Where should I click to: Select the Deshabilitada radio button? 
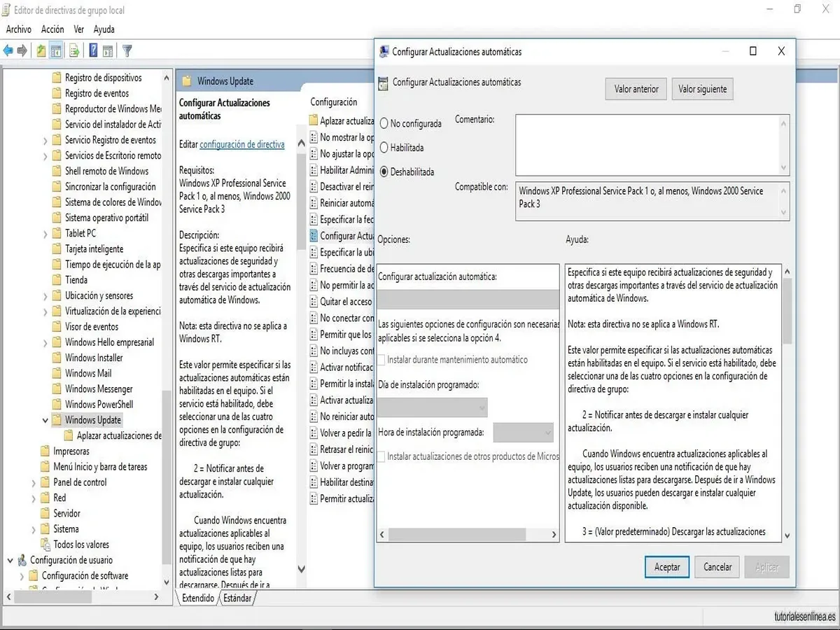(x=384, y=171)
